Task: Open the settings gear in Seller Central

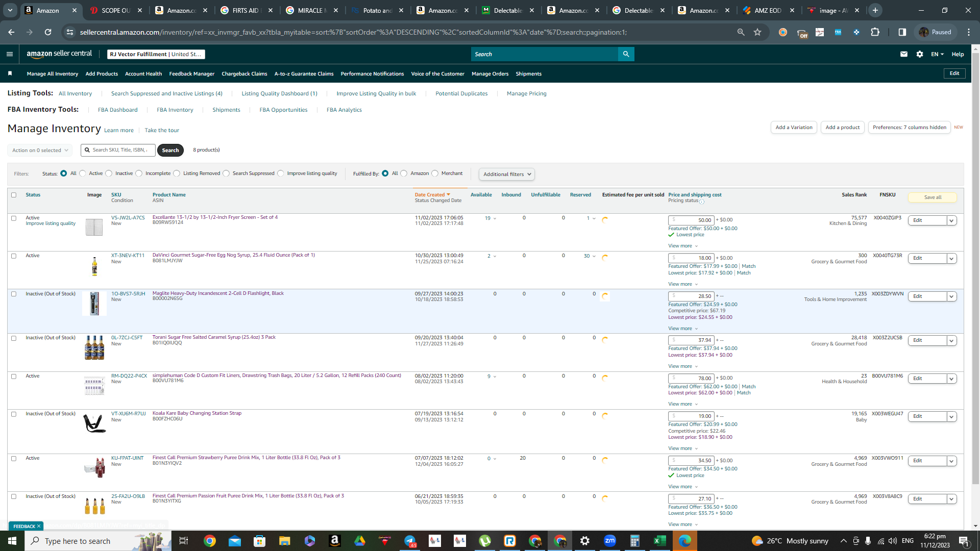Action: (x=920, y=54)
